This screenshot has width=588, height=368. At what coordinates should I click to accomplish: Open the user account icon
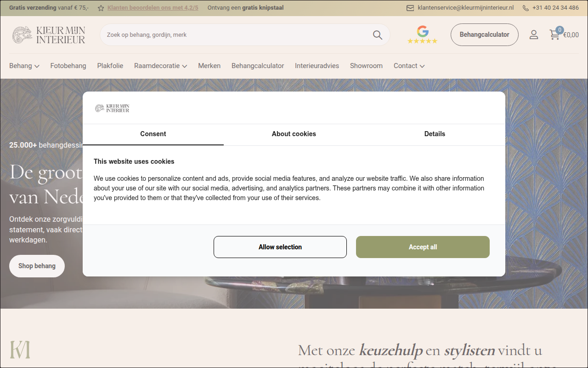(534, 34)
